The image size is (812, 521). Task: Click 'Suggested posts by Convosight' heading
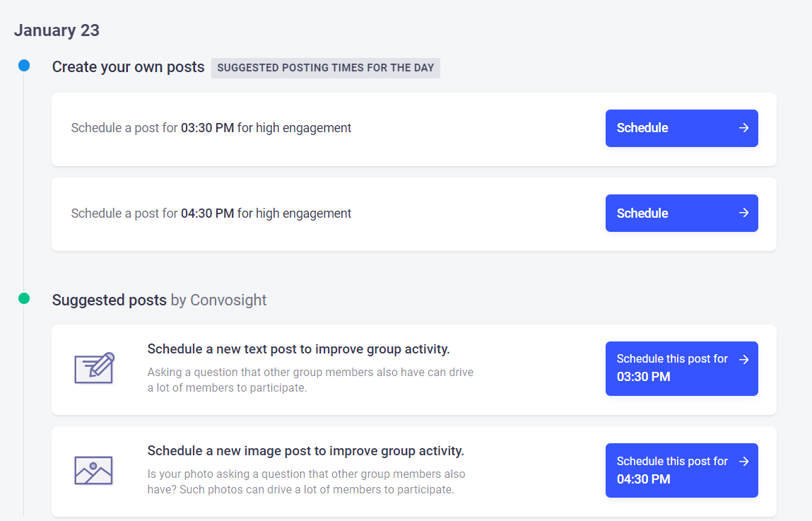pos(160,300)
